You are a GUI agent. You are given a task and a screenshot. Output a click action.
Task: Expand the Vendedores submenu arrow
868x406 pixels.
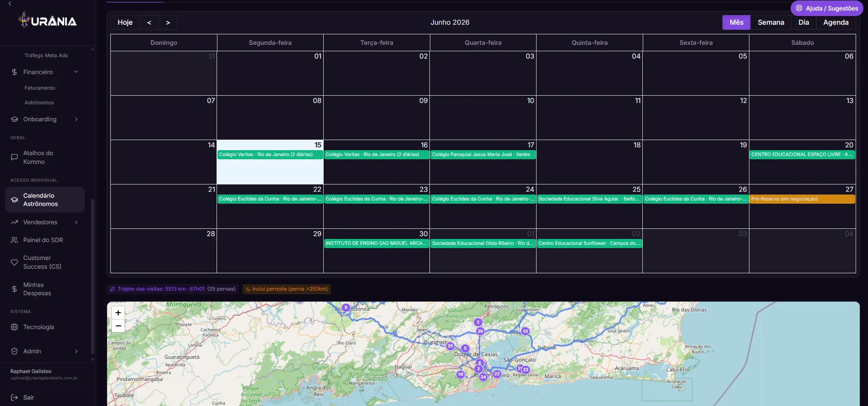(x=76, y=222)
